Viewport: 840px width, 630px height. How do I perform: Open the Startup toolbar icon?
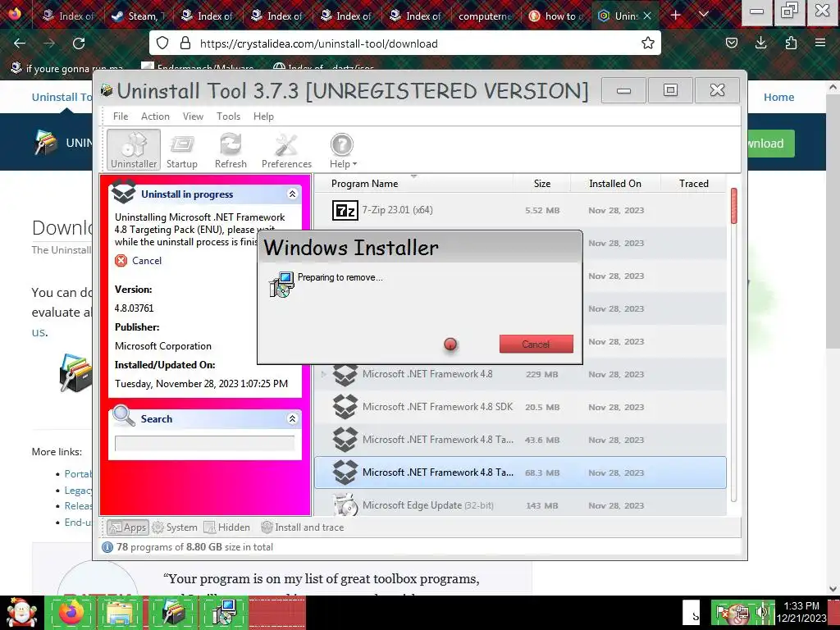click(181, 151)
